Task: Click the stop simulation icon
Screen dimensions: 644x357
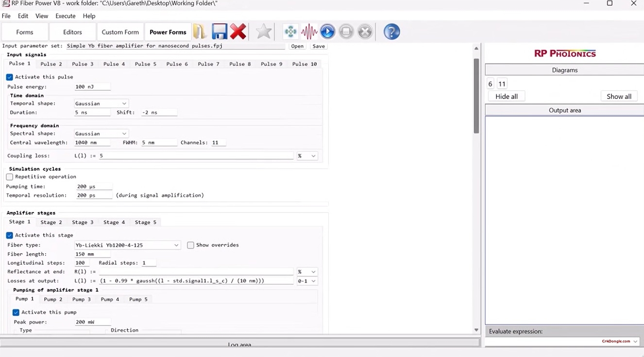Action: click(x=346, y=31)
